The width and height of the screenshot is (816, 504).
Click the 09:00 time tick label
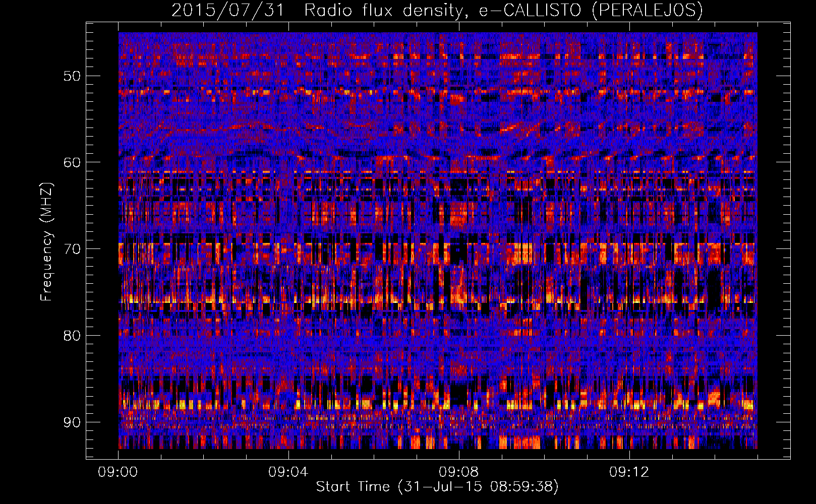(118, 472)
